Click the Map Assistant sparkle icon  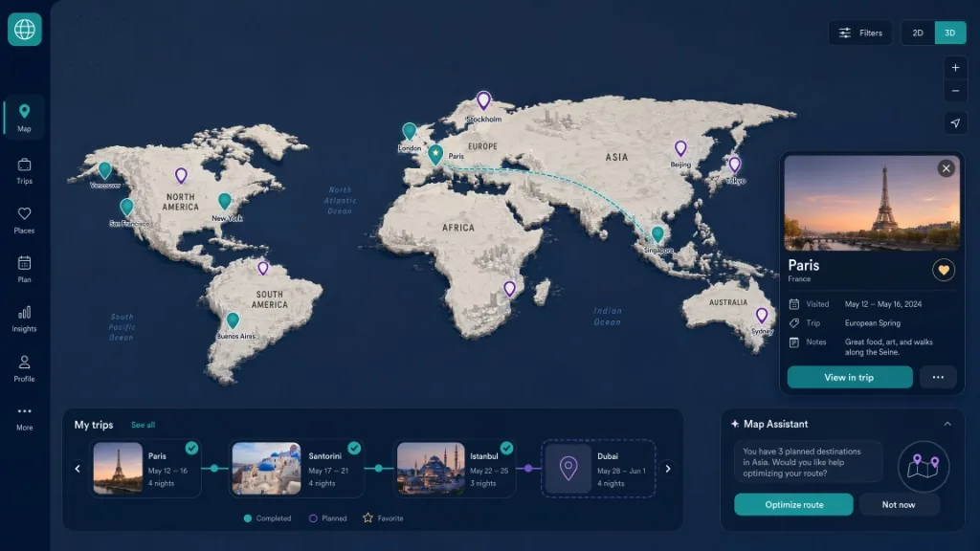pos(735,424)
